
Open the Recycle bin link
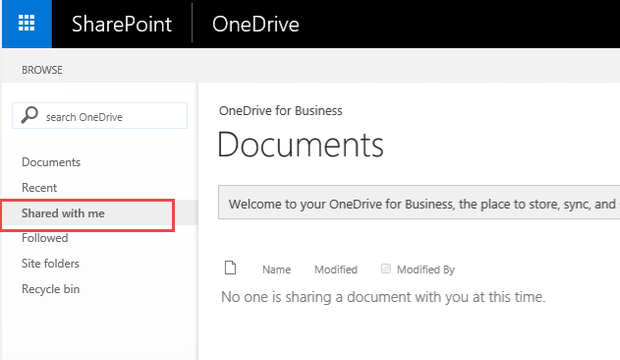[51, 289]
